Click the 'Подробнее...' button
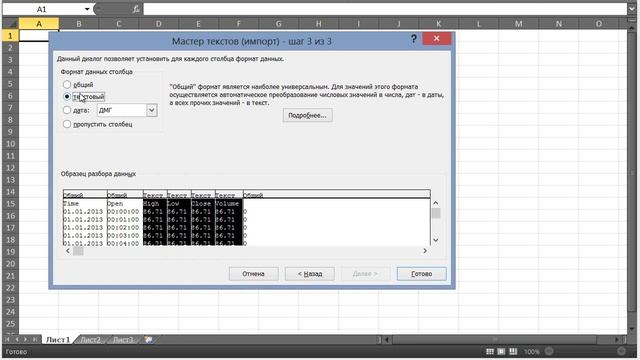 click(307, 116)
